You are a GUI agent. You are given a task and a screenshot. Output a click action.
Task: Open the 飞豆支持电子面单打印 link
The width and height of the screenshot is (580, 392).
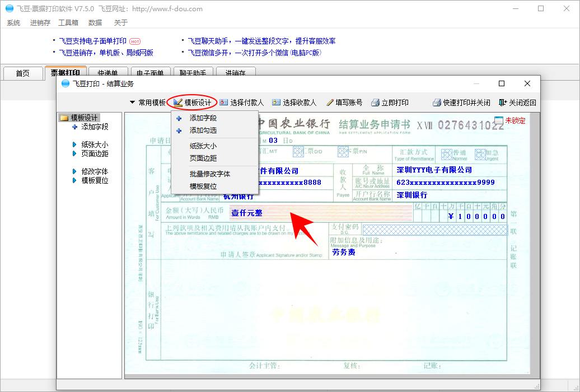[93, 41]
